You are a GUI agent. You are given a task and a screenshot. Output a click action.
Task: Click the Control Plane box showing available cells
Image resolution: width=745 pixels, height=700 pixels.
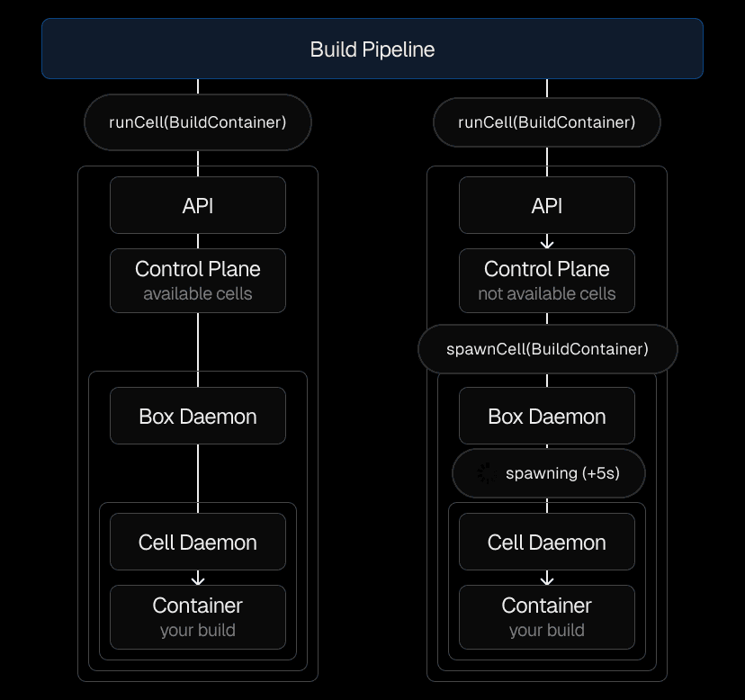pyautogui.click(x=198, y=280)
